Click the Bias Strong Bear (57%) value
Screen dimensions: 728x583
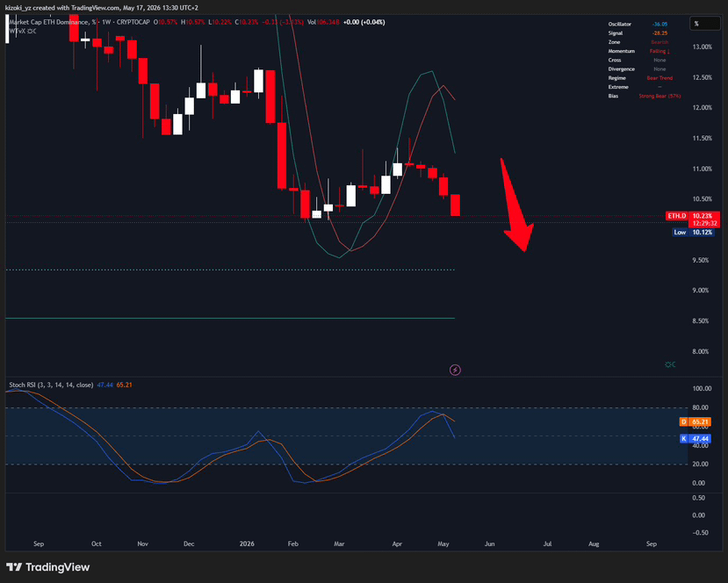click(x=660, y=96)
